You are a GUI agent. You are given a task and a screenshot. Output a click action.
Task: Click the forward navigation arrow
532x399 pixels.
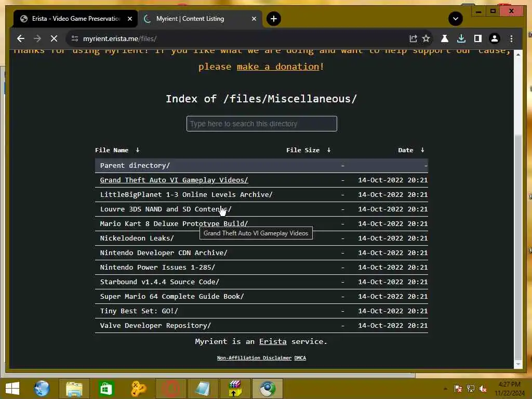pyautogui.click(x=37, y=38)
